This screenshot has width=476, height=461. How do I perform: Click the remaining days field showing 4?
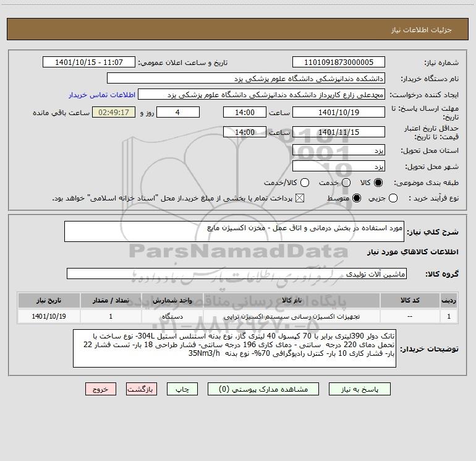(x=178, y=112)
